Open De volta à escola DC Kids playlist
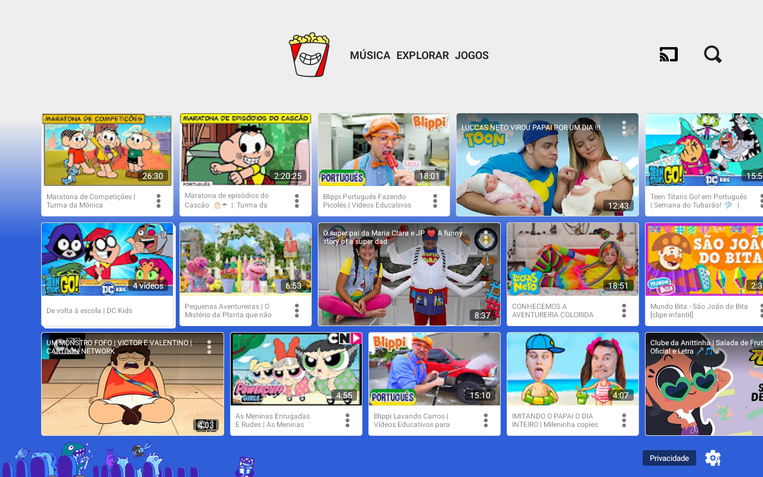The height and width of the screenshot is (477, 763). (108, 259)
